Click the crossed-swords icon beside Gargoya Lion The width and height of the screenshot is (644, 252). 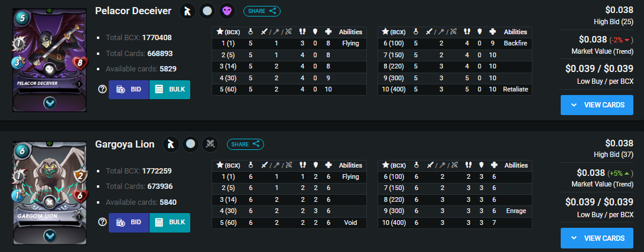(210, 144)
